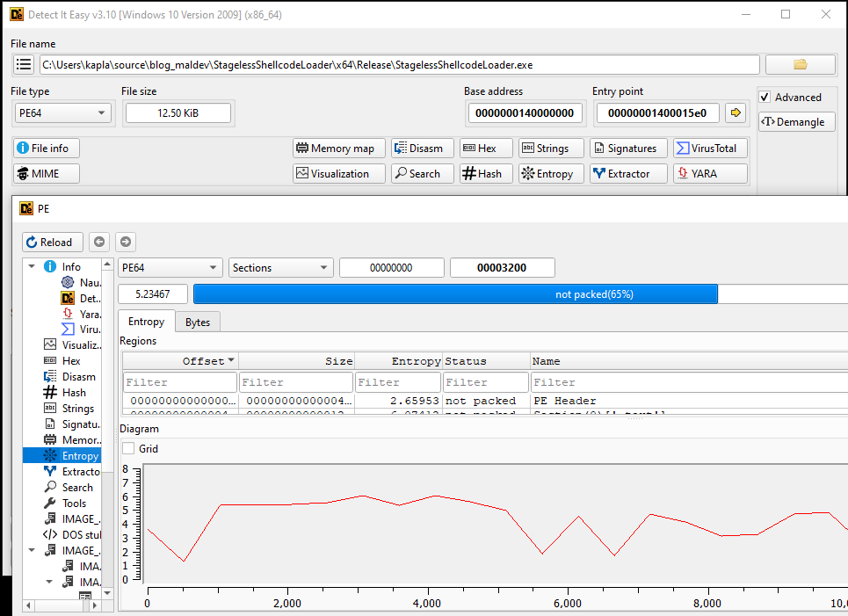Jump to entry point with the yellow arrow
The image size is (848, 616).
[x=736, y=112]
